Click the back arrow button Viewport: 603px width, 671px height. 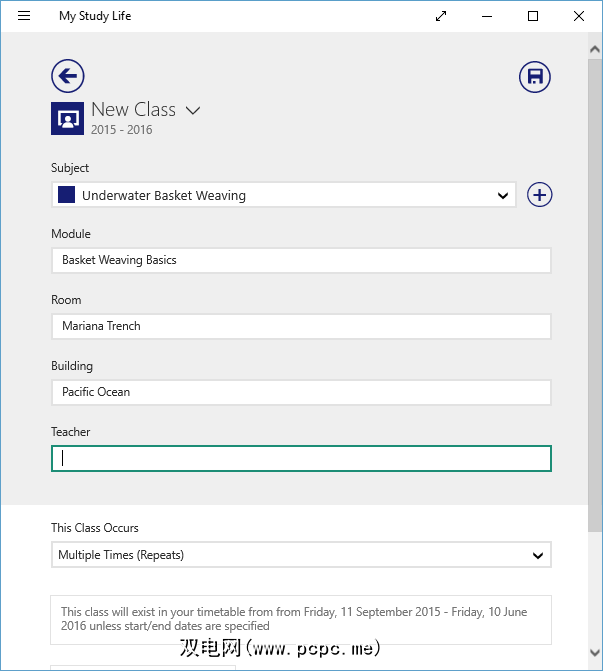[68, 76]
